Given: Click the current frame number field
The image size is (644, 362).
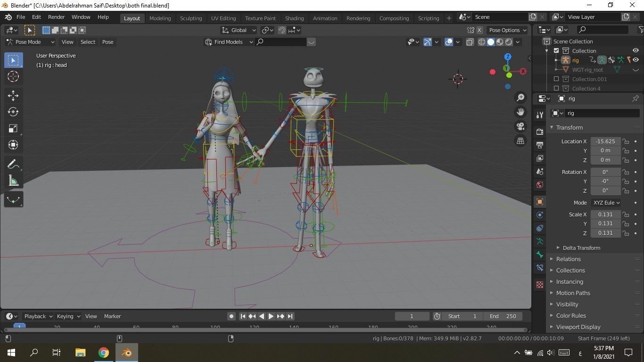Looking at the screenshot, I should click(x=412, y=316).
